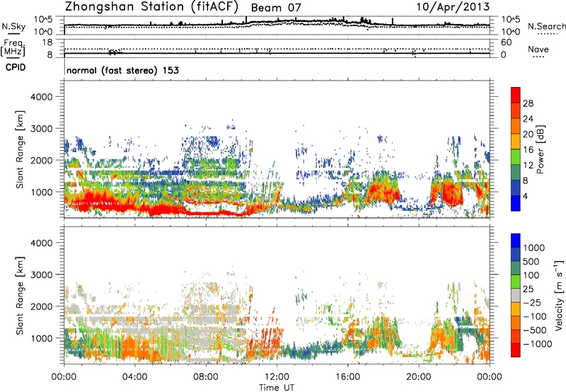
Task: Click 'normal (fast stereo) 153' text
Action: click(122, 70)
